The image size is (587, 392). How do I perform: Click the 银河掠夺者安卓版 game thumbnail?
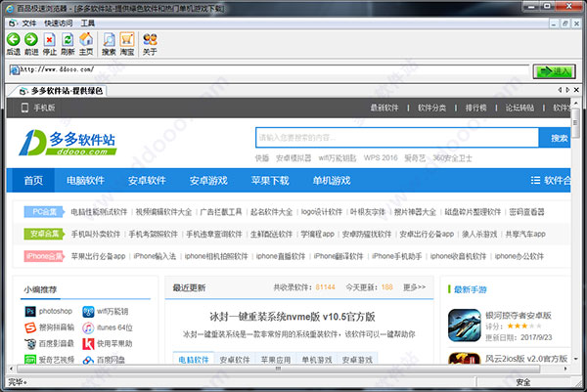point(464,326)
